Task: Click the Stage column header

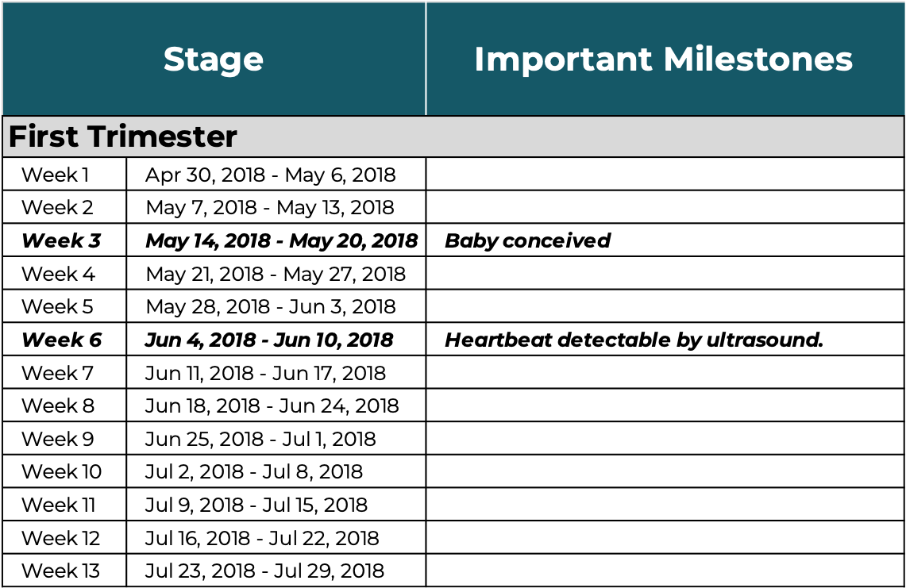Action: pos(214,60)
